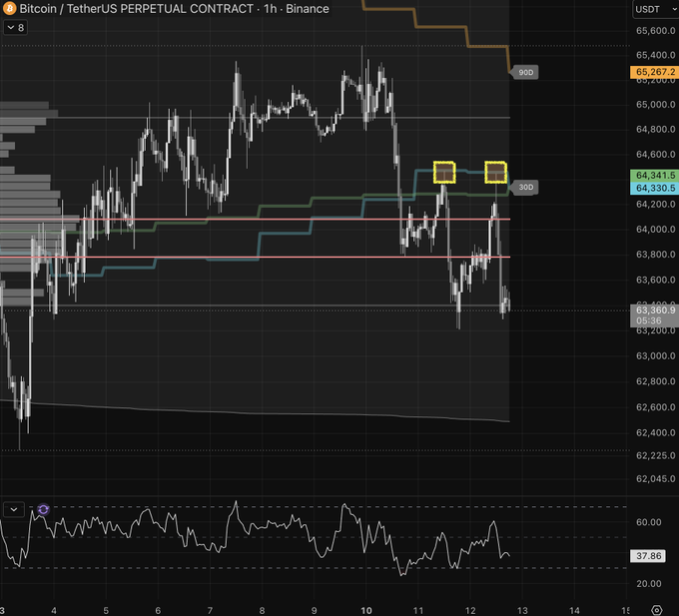
Task: Open chart settings gear icon
Action: tap(657, 610)
